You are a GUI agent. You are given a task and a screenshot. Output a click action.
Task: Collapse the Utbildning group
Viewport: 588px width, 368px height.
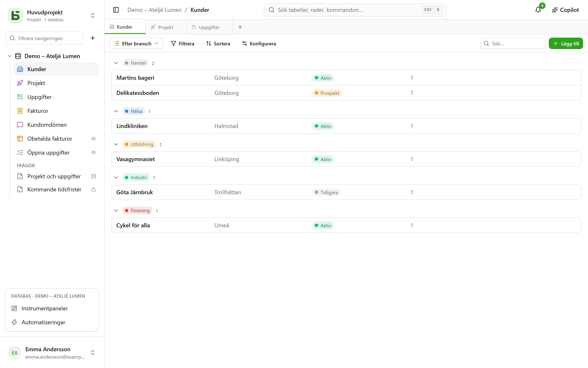(116, 144)
